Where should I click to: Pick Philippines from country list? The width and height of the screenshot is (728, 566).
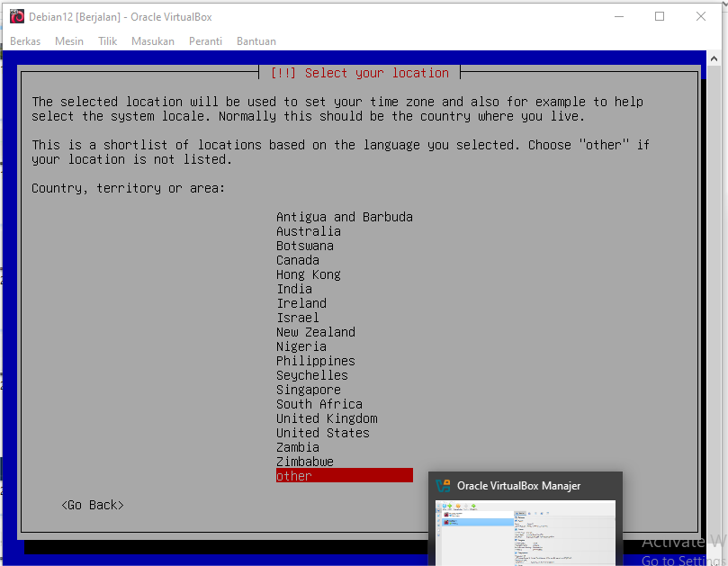[315, 361]
